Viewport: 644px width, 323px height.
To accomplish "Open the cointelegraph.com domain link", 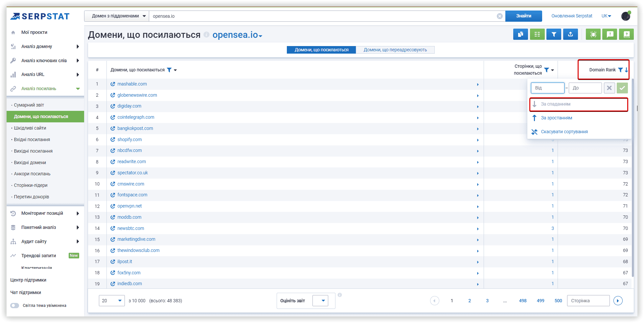I will [x=136, y=117].
